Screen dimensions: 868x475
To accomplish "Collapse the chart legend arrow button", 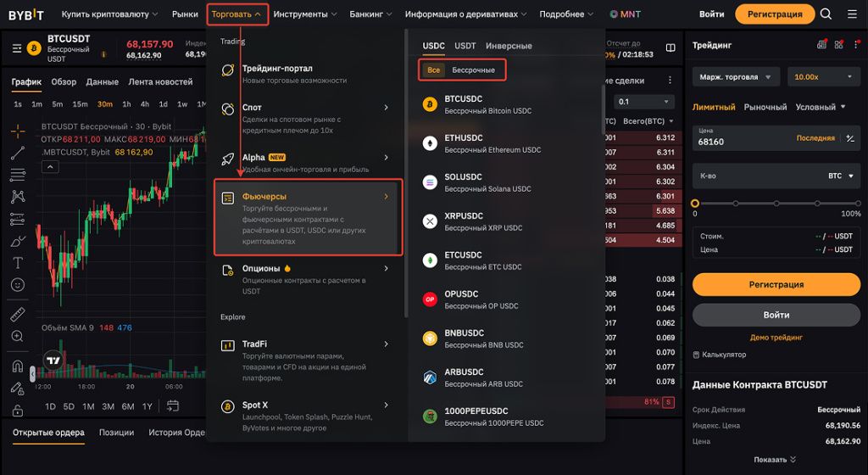I will (x=50, y=166).
